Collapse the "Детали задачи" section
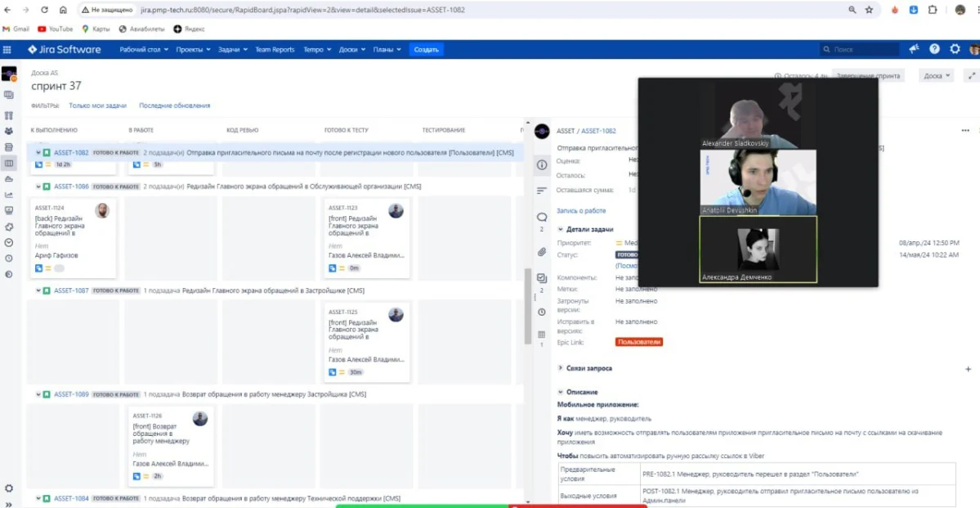Image resolution: width=980 pixels, height=508 pixels. (x=561, y=230)
